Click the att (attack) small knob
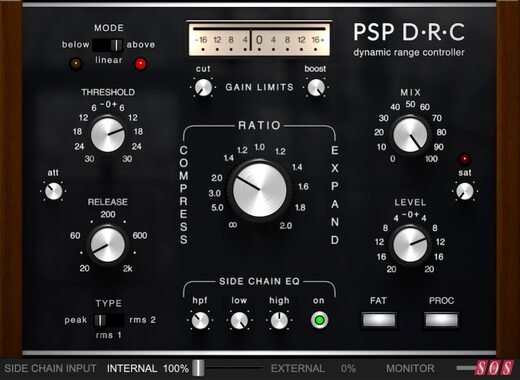 [x=53, y=192]
